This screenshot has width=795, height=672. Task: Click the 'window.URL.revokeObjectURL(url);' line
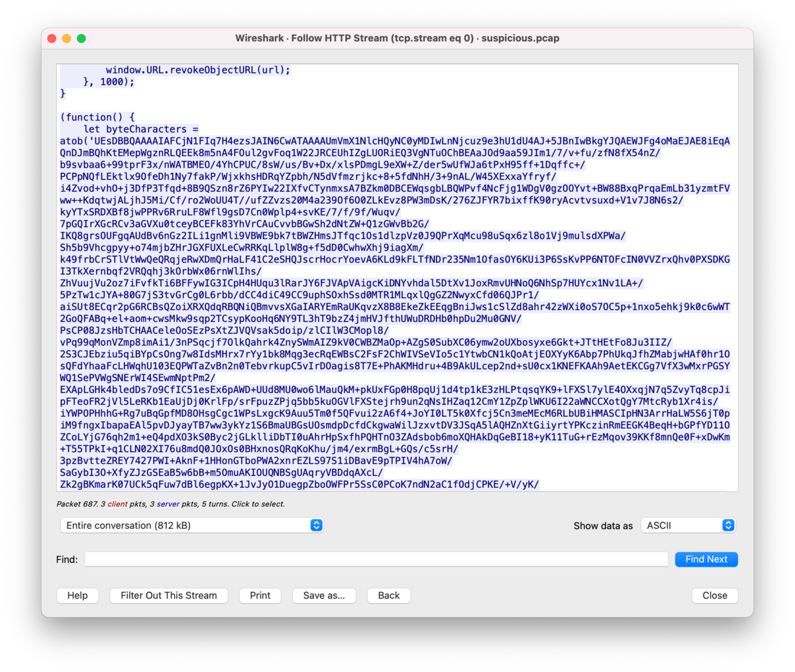tap(198, 70)
